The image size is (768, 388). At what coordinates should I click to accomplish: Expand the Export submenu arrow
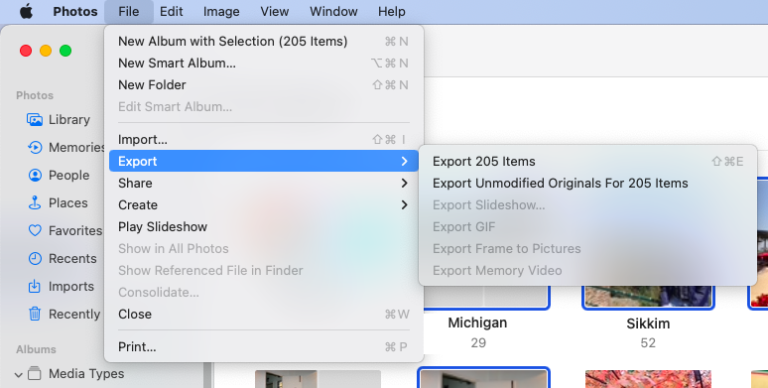404,161
